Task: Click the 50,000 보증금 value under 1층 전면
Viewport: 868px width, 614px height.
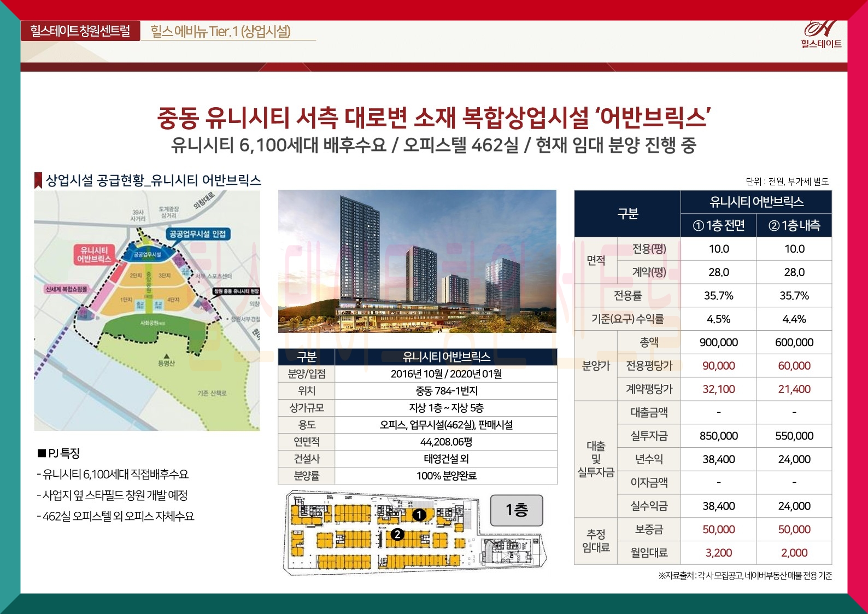Action: coord(719,529)
